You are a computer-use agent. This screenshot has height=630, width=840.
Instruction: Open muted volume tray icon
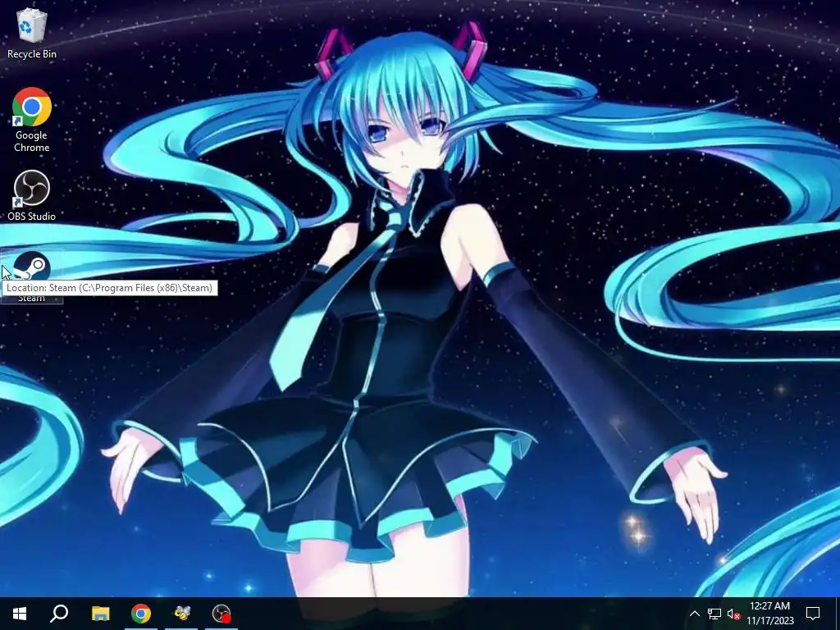tap(734, 614)
